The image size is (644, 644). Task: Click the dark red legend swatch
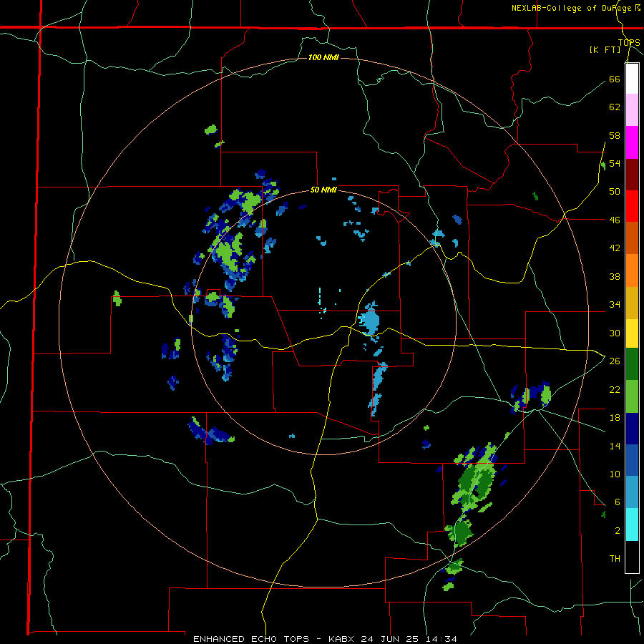[632, 175]
